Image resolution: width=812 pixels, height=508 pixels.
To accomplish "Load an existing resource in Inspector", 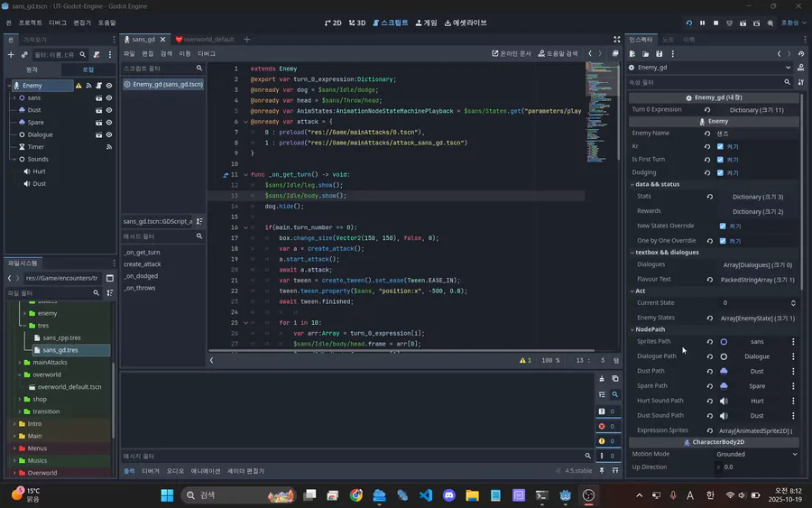I will (x=646, y=54).
